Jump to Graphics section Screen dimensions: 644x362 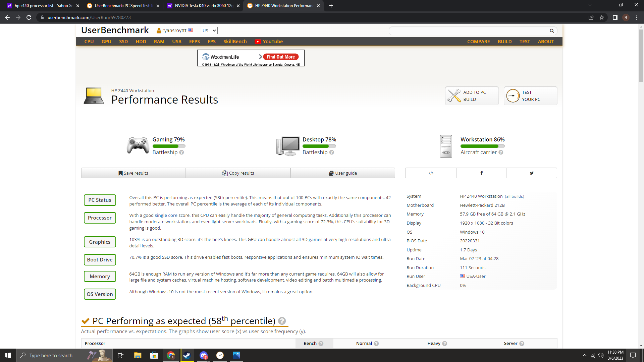[x=100, y=242]
